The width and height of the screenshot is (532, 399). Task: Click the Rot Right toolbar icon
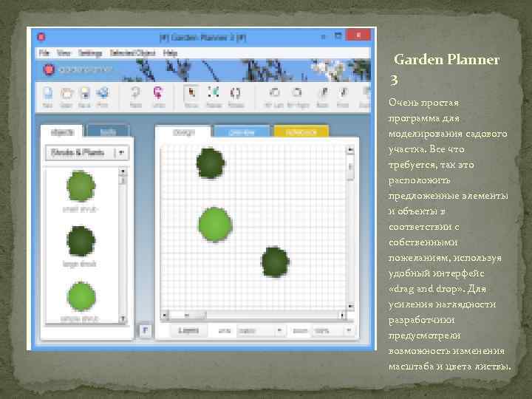(297, 93)
